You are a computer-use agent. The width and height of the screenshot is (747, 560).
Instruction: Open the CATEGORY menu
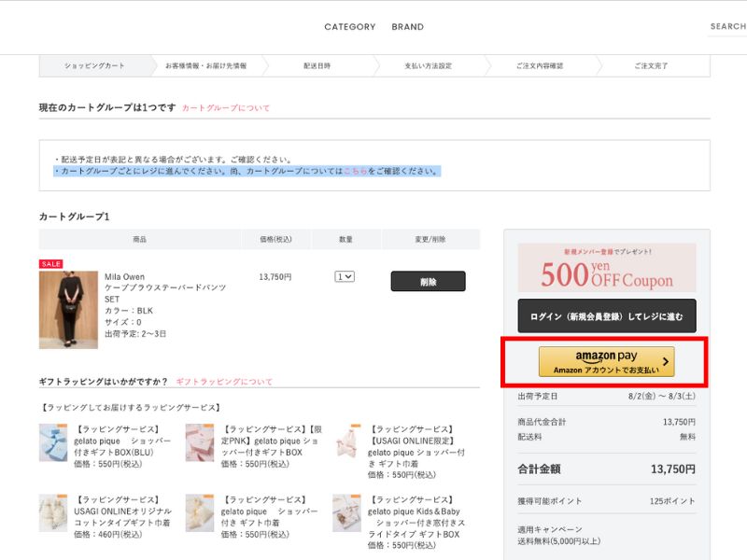pyautogui.click(x=349, y=27)
